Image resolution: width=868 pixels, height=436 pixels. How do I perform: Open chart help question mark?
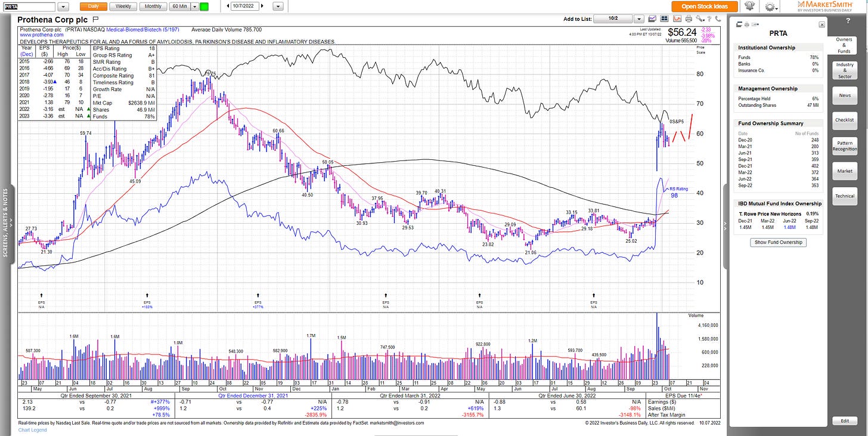click(x=709, y=19)
